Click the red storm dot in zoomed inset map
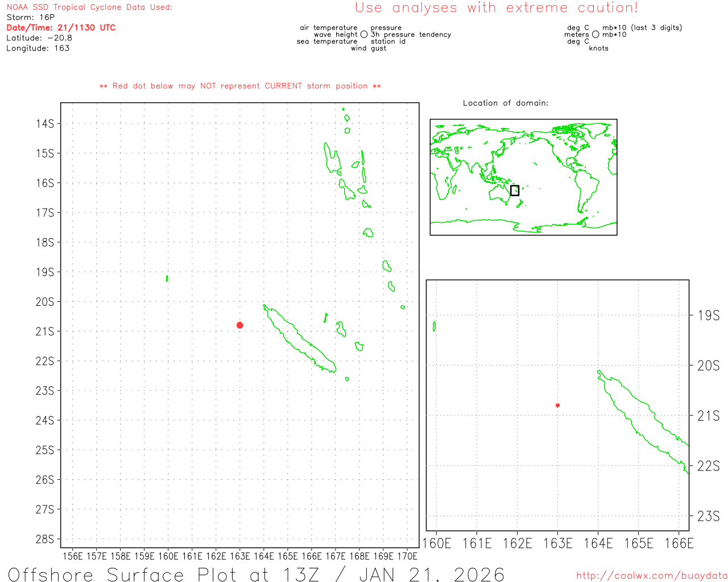Image resolution: width=728 pixels, height=582 pixels. coord(557,405)
